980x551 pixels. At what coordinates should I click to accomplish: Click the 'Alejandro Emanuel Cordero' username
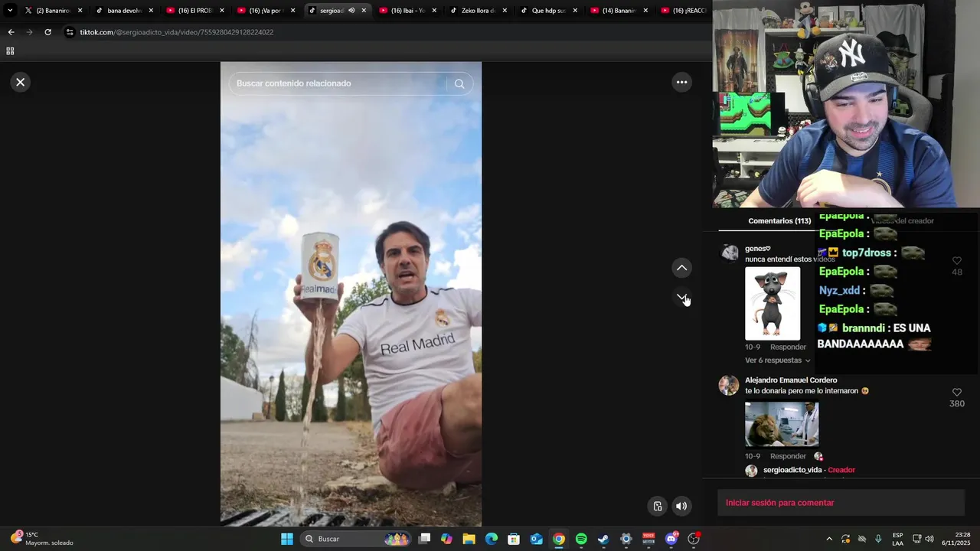click(x=791, y=380)
